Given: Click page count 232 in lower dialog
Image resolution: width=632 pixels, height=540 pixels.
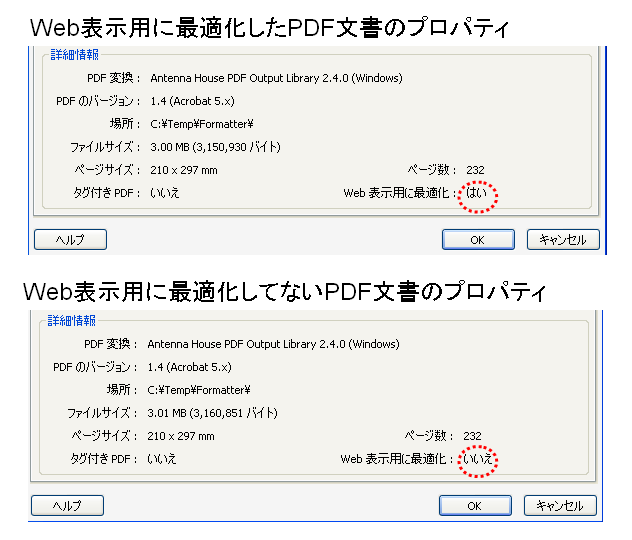Looking at the screenshot, I should (473, 436).
